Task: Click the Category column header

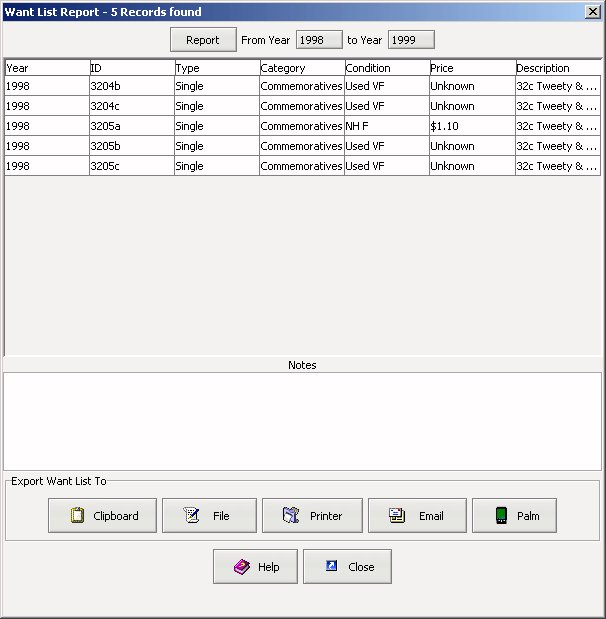Action: click(301, 68)
